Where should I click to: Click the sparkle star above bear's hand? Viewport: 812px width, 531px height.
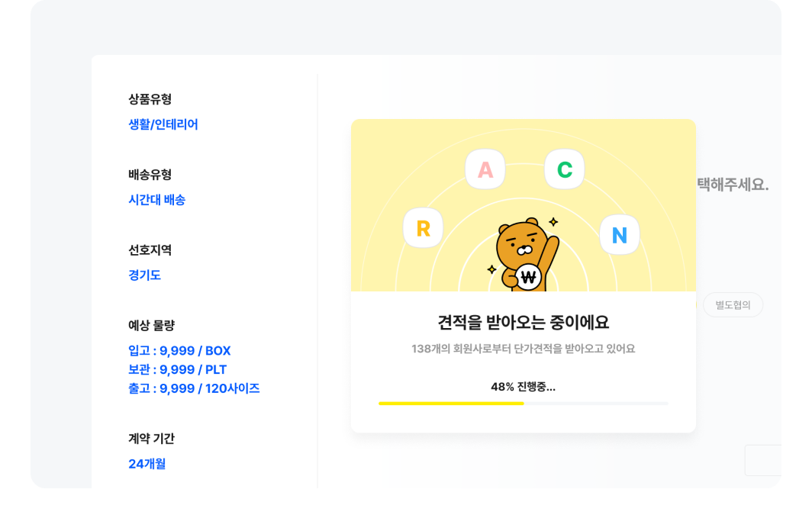tap(553, 222)
